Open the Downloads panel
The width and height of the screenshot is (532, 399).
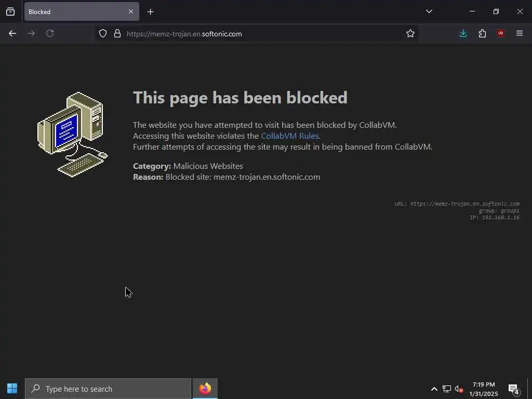[x=463, y=33]
